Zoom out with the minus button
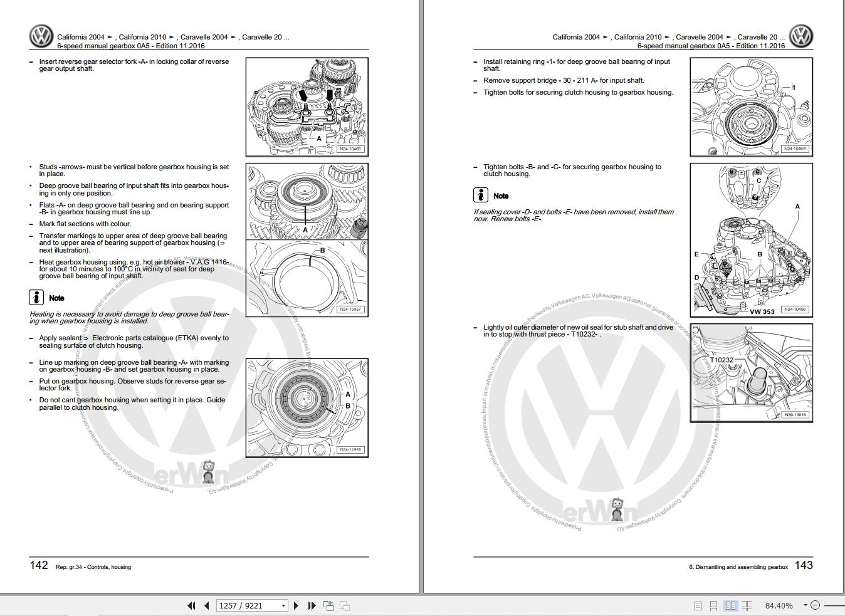Screen dimensions: 845x616 click(815, 605)
